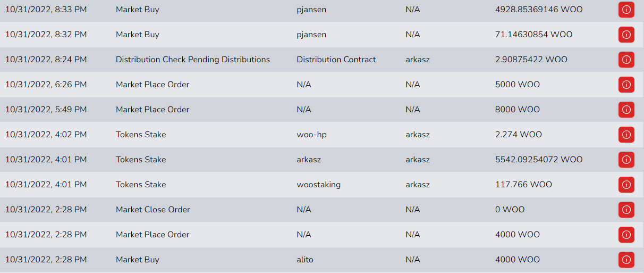Click the Distribution Contract sender name
Screen dimensions: 644x273
coord(336,60)
